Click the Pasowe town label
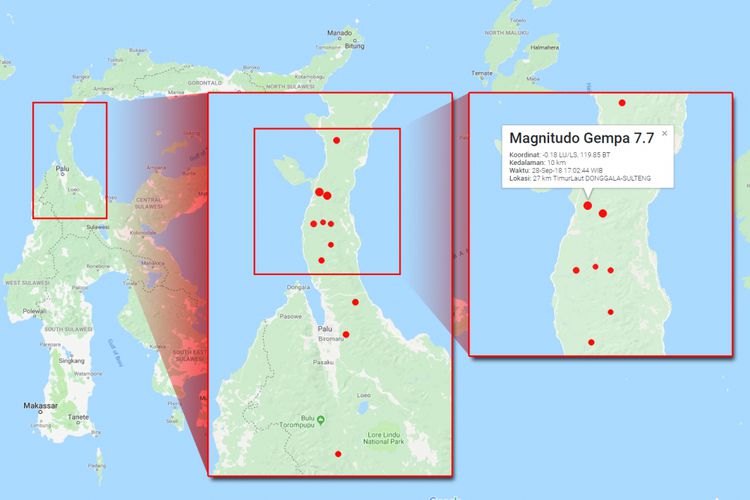The width and height of the screenshot is (750, 500). pos(291,316)
